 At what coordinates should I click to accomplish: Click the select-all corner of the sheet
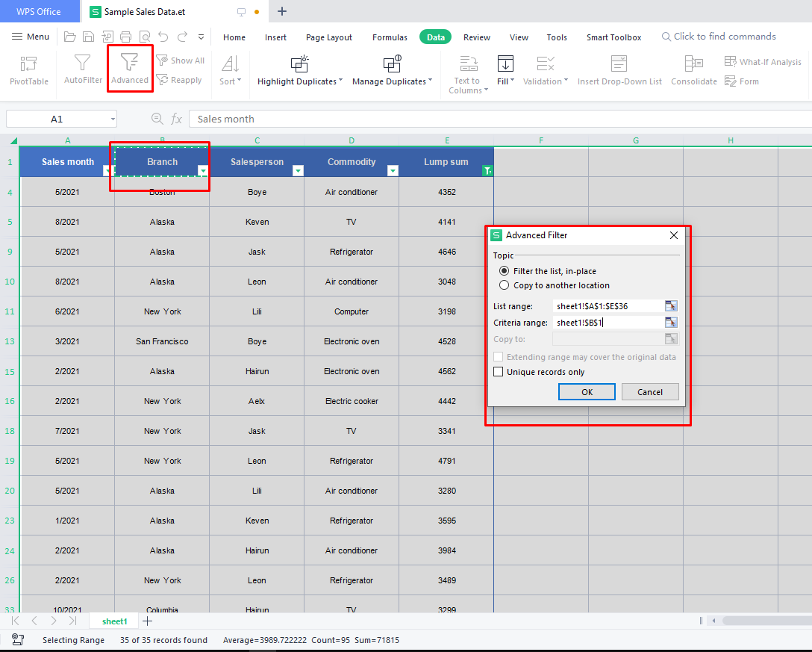tap(14, 140)
